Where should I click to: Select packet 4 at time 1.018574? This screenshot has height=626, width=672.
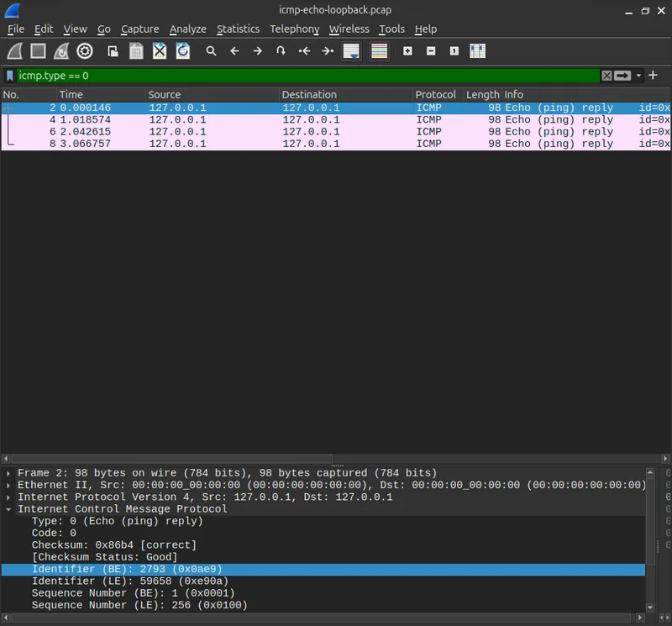click(336, 119)
